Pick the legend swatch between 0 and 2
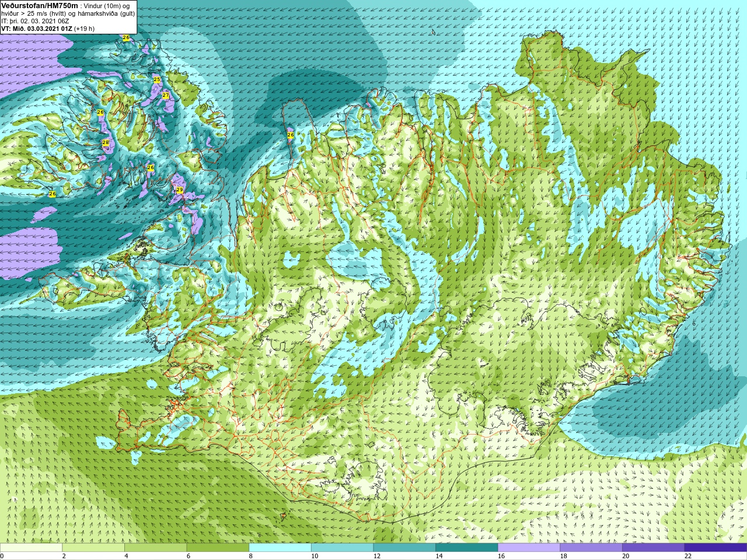Image resolution: width=747 pixels, height=560 pixels. pyautogui.click(x=31, y=547)
